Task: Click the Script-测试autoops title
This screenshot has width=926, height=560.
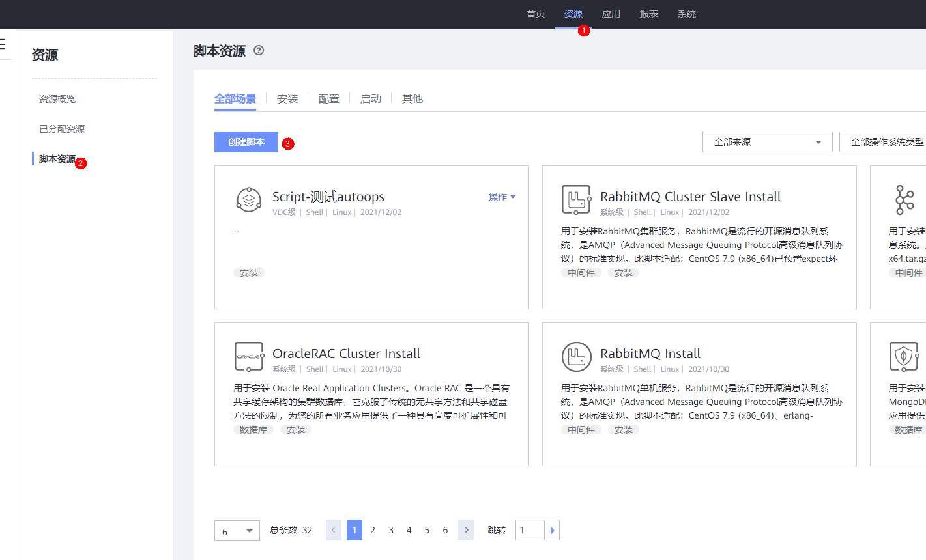Action: (328, 197)
